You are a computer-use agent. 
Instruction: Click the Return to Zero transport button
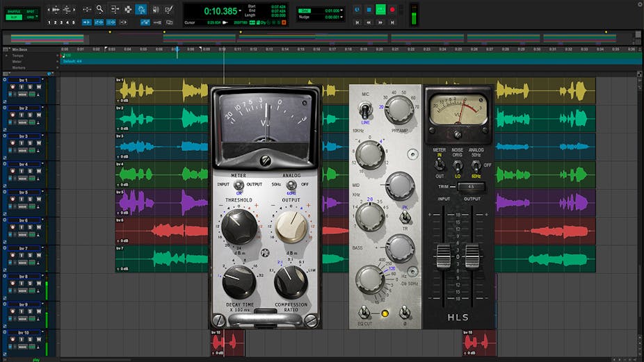(358, 22)
